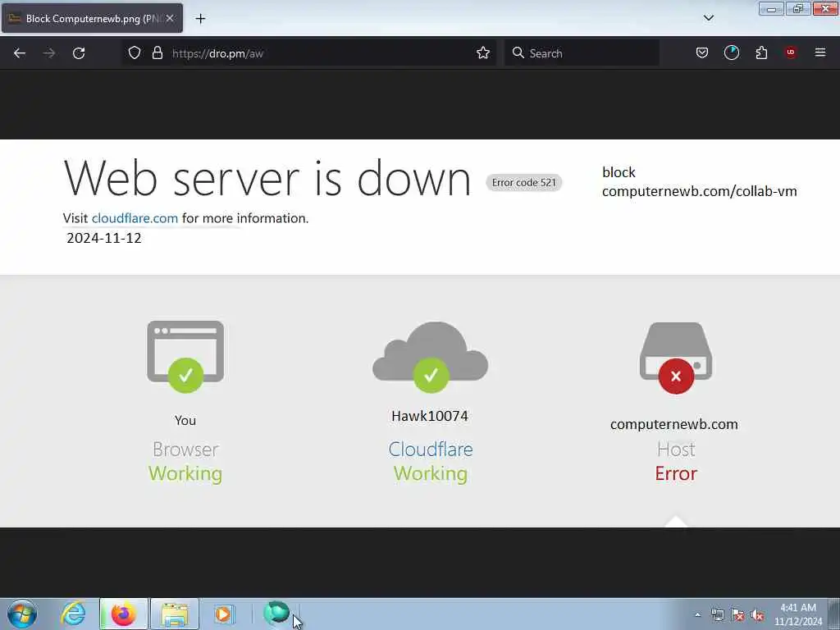Click the Cloudflare heading link text
Screen dimensions: 840x630
pyautogui.click(x=430, y=449)
